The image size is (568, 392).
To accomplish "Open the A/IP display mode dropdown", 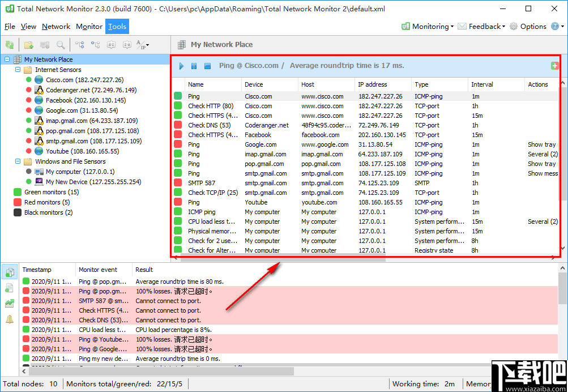I will tap(143, 44).
